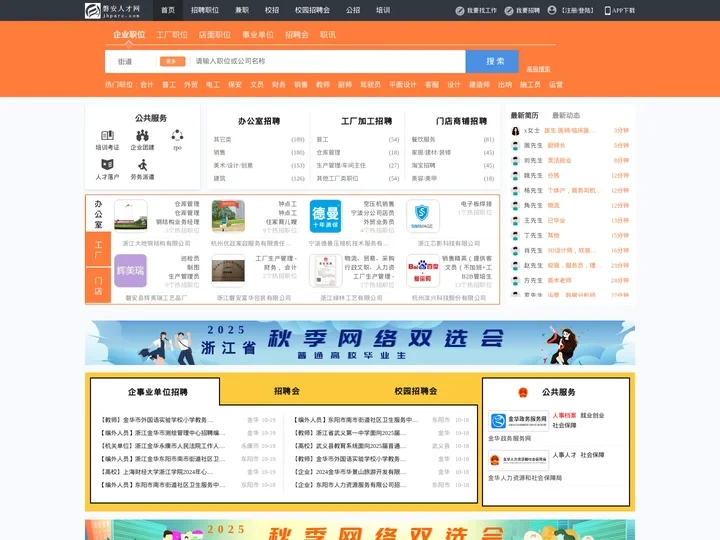Open the 高级搜索 link
Screen dimensions: 720x540
click(x=538, y=69)
